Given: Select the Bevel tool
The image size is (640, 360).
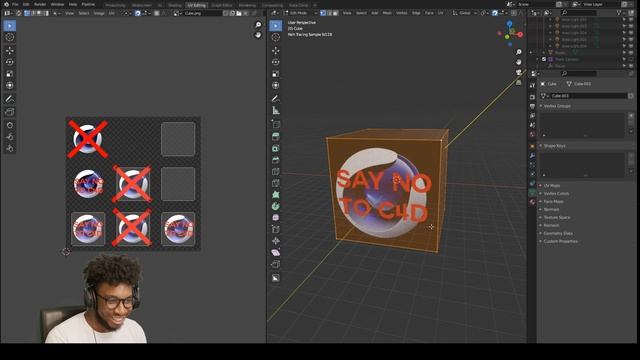Looking at the screenshot, I should click(x=276, y=160).
